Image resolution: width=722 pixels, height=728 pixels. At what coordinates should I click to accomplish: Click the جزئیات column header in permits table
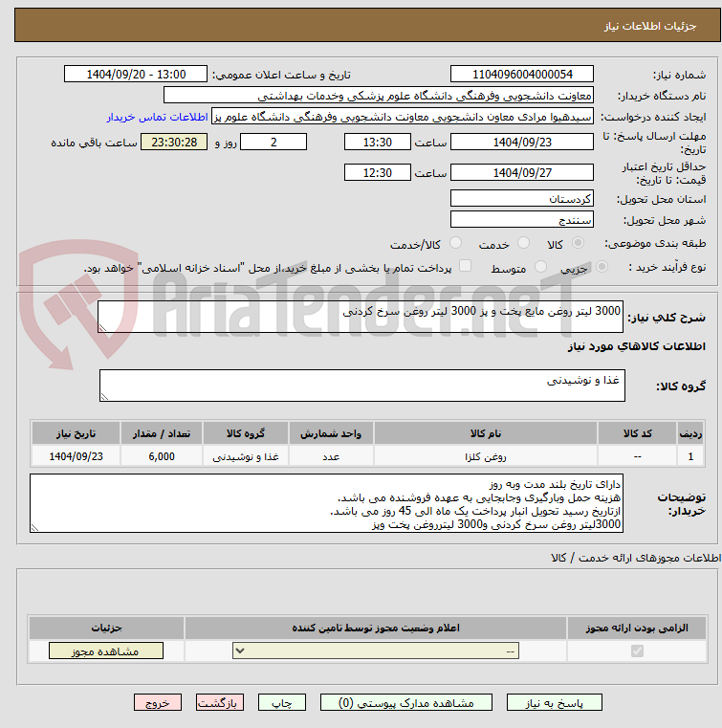click(106, 628)
